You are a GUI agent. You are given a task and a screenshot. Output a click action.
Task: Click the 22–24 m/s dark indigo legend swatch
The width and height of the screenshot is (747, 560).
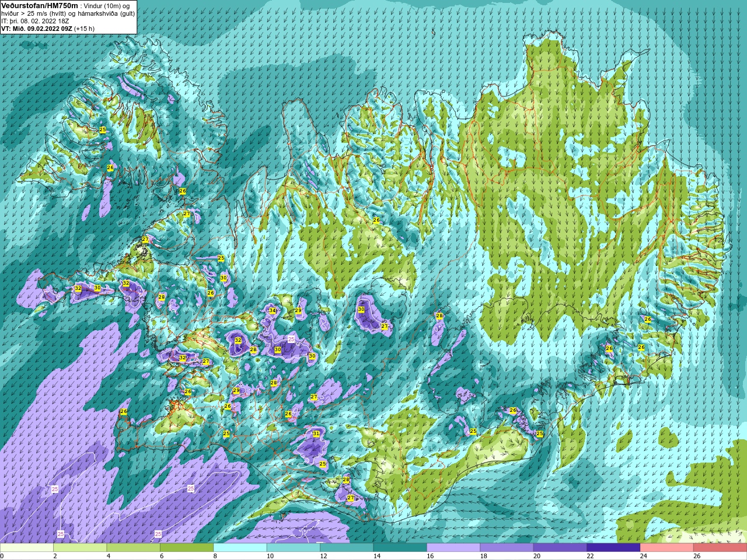[613, 548]
